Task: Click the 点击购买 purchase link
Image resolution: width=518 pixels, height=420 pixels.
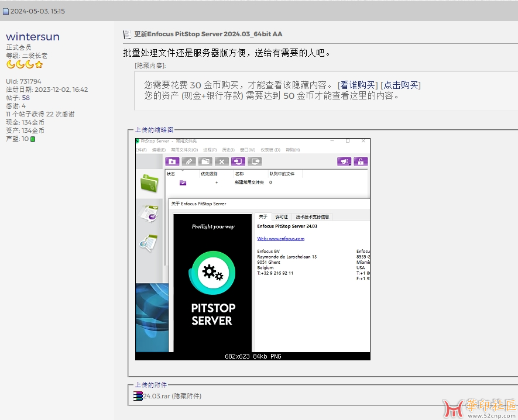Action: tap(401, 85)
